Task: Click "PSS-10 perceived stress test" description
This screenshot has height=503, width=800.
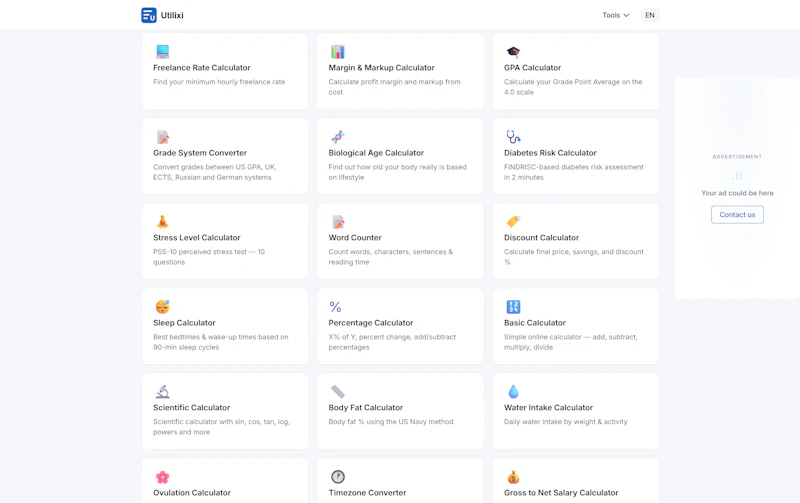Action: pyautogui.click(x=209, y=257)
